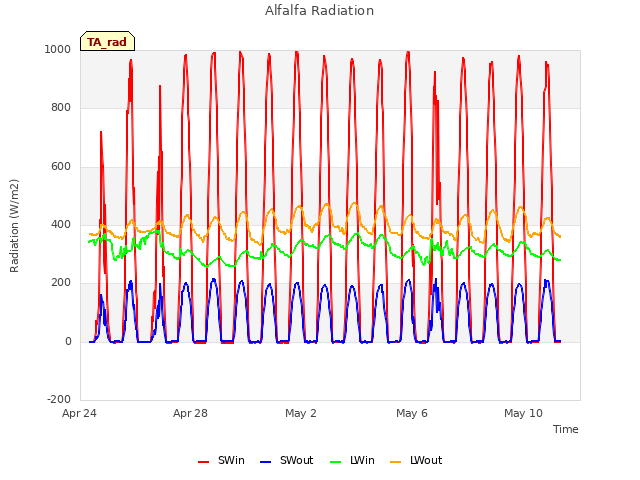Click the Alfalfa Radiation chart title
This screenshot has height=480, width=640.
[x=320, y=11]
